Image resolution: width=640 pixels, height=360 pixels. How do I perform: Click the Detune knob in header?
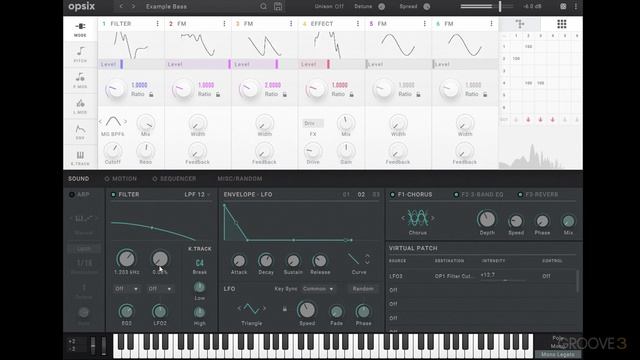click(382, 7)
